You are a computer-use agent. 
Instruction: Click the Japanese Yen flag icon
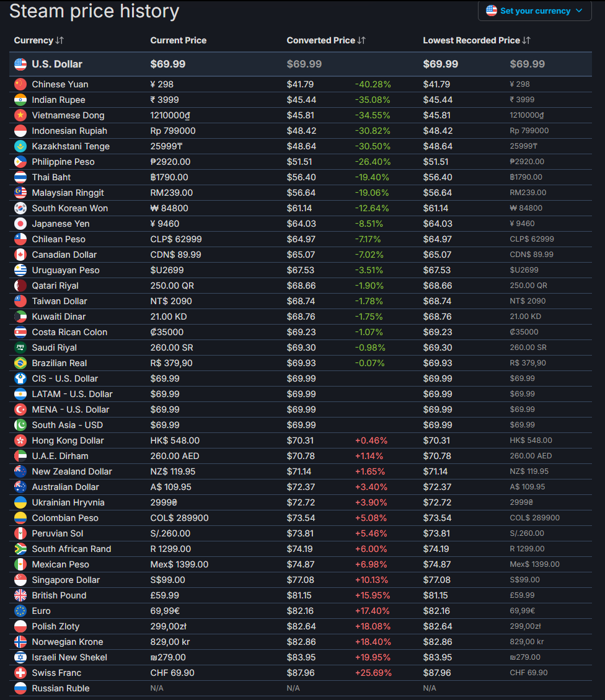click(x=20, y=224)
